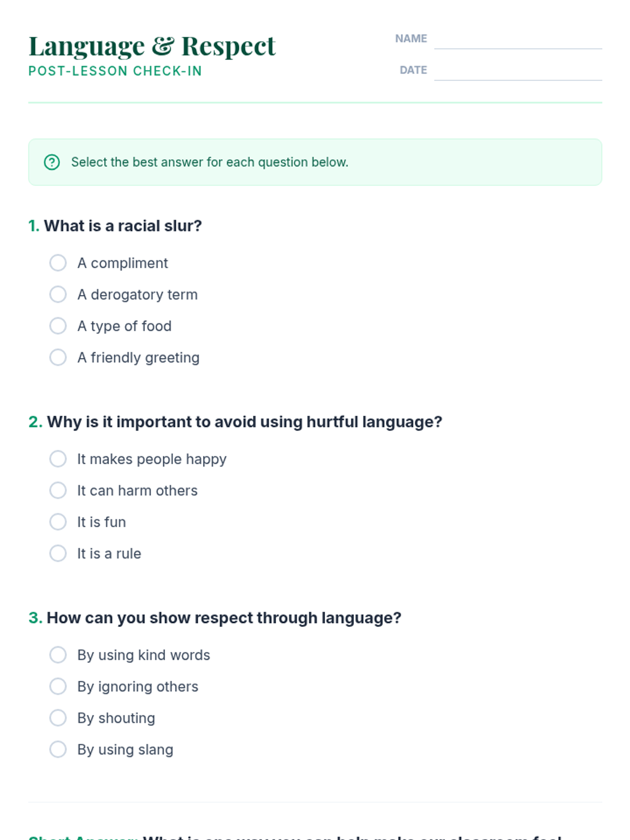
Task: Click question 1 "What is a racial slur?"
Action: click(123, 226)
